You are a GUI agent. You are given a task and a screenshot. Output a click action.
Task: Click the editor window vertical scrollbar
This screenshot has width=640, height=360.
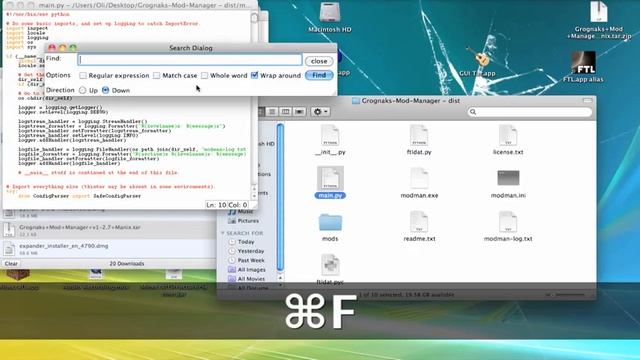pos(254,102)
